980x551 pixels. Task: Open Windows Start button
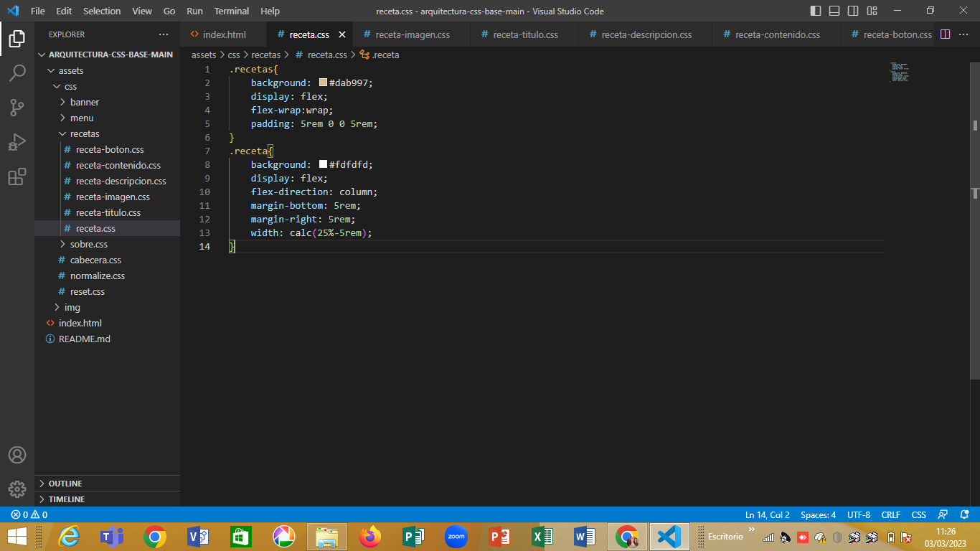(x=17, y=537)
